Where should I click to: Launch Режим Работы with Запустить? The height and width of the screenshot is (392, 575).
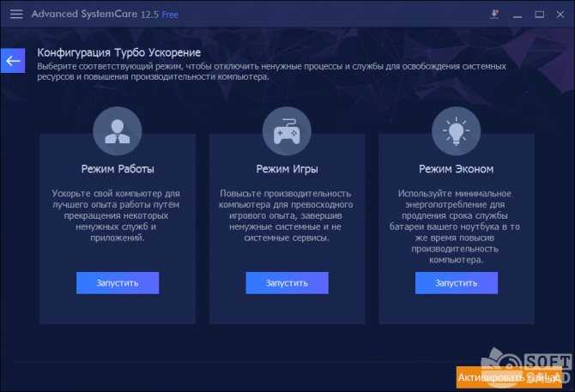[118, 283]
